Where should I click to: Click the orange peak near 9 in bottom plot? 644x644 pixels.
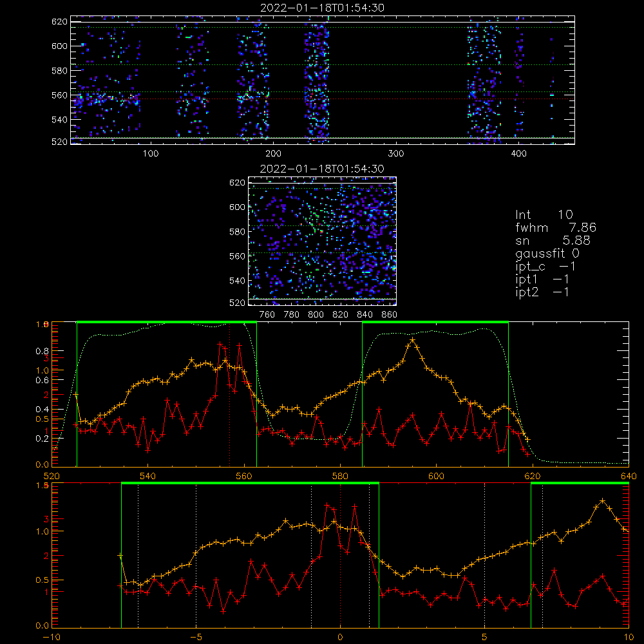tap(603, 500)
